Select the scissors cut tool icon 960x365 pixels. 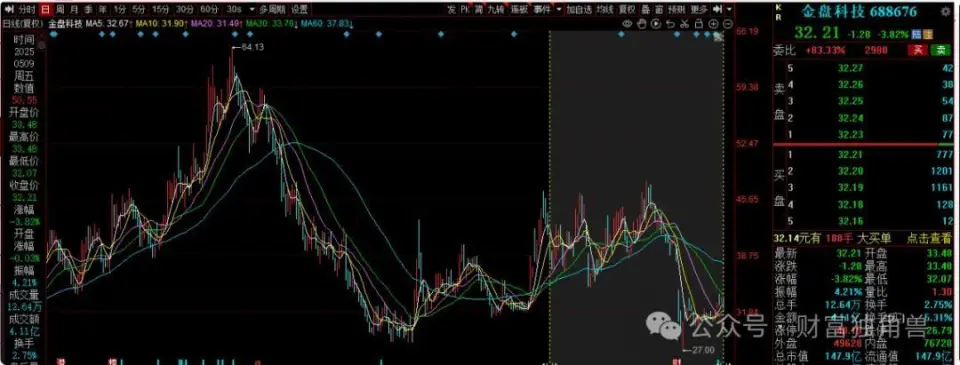[684, 23]
